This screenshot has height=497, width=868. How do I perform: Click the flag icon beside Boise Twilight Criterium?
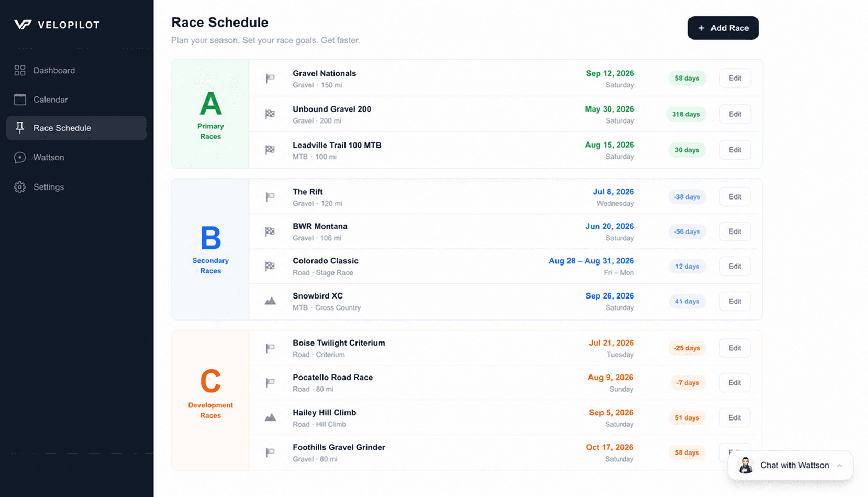click(270, 348)
